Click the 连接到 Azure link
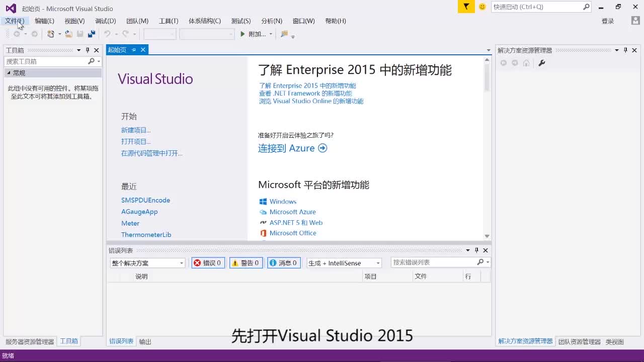This screenshot has height=362, width=644. [292, 148]
